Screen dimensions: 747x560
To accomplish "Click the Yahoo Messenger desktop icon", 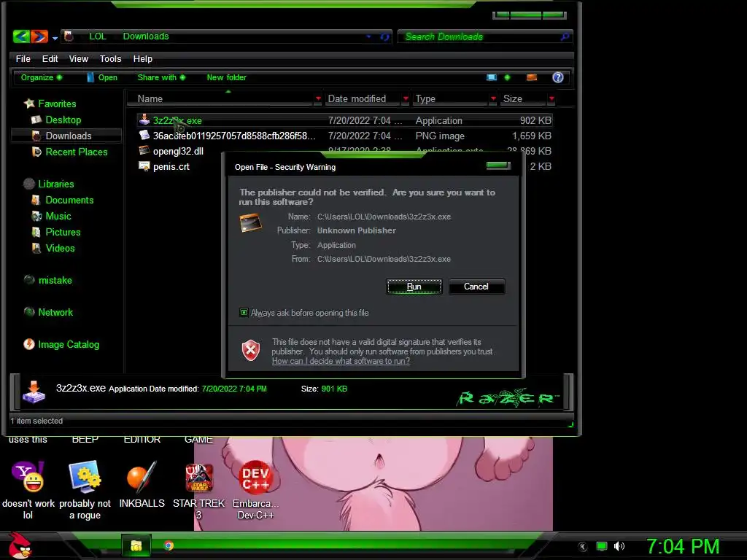I will point(28,491).
